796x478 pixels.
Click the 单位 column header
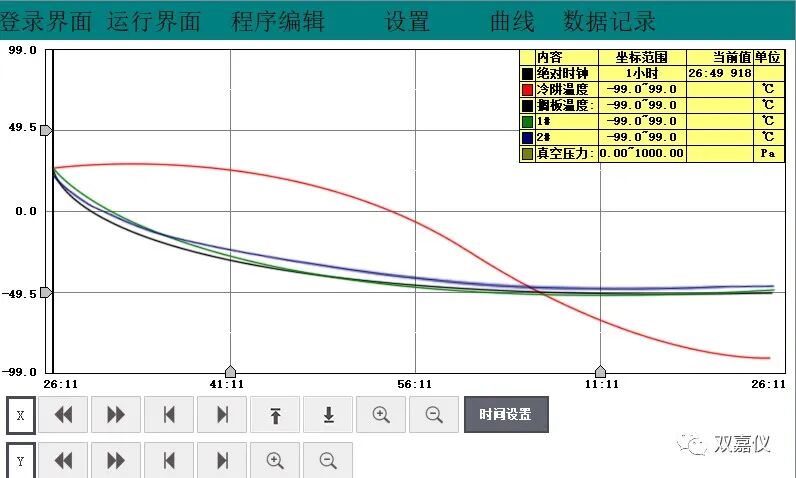(x=768, y=57)
